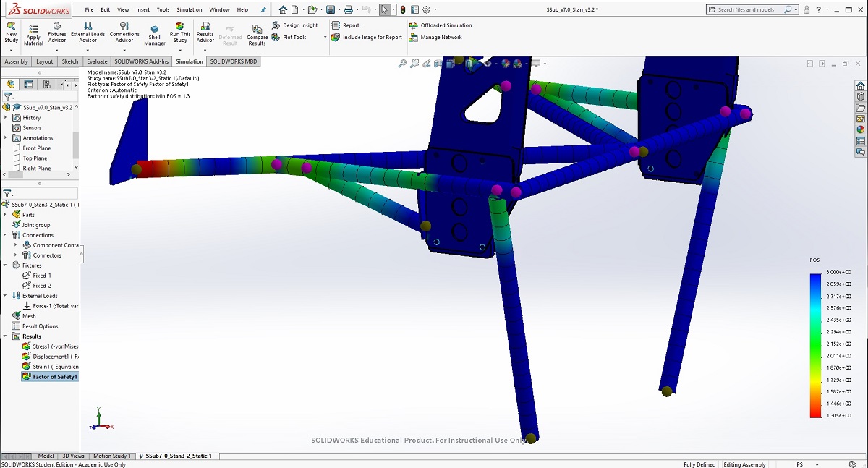This screenshot has width=868, height=468.
Task: Pin the menu bar with the pushpin
Action: (x=263, y=10)
